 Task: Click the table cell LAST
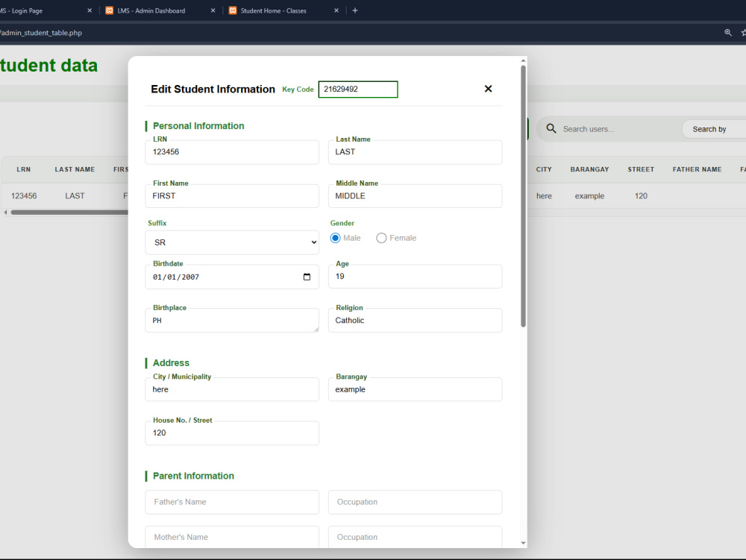tap(75, 196)
